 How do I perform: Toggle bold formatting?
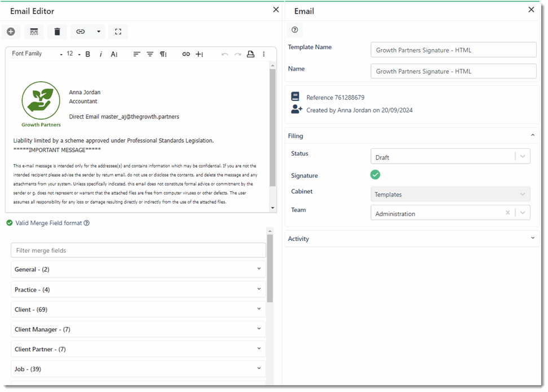coord(88,54)
